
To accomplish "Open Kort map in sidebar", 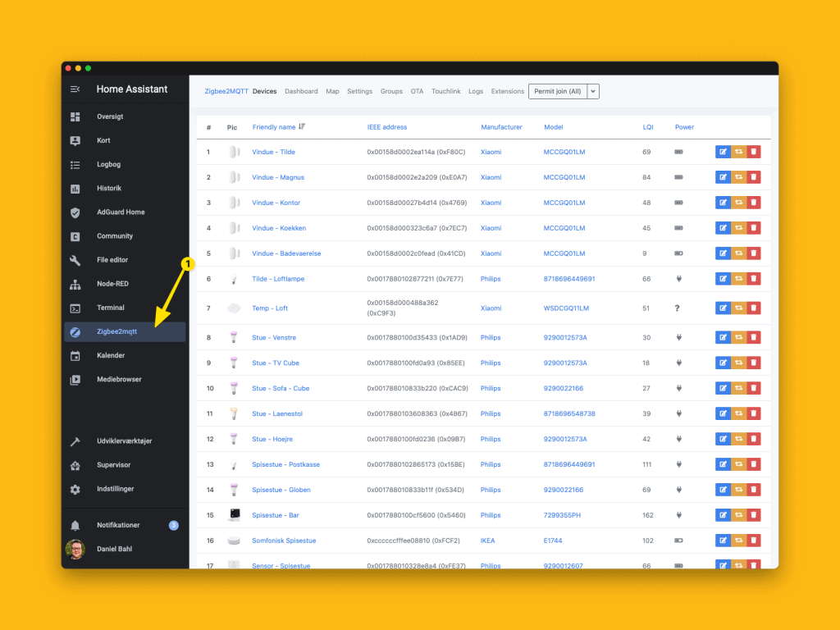I will point(125,140).
